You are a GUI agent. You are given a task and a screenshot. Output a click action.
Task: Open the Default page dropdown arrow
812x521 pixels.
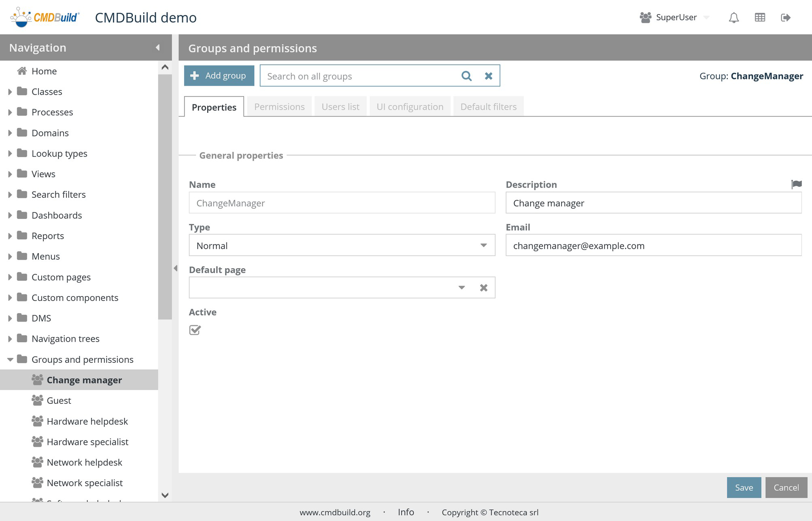461,288
